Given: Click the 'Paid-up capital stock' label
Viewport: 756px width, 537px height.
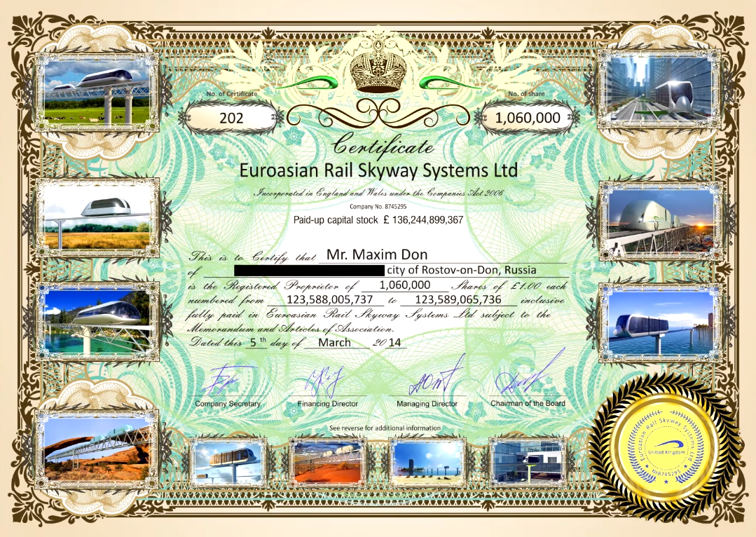Looking at the screenshot, I should (x=336, y=220).
